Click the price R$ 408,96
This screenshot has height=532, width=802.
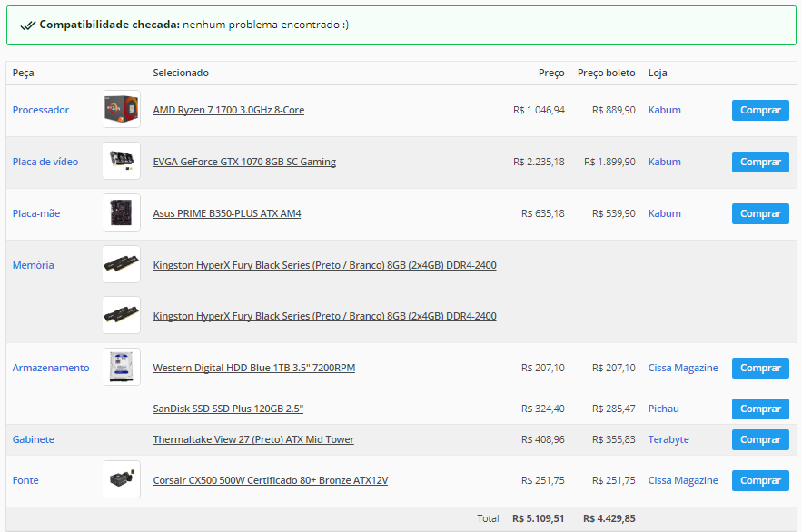tap(542, 439)
